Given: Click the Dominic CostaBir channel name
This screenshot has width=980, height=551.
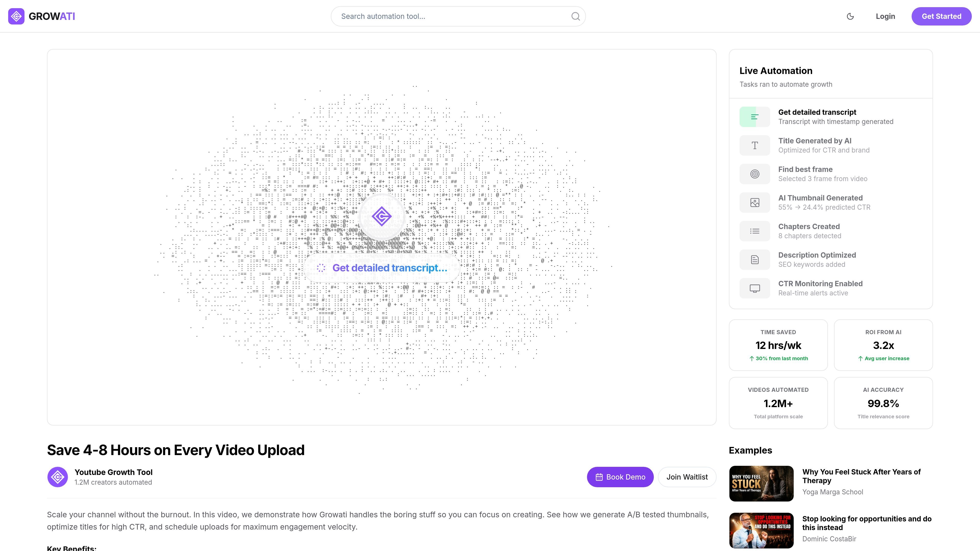Looking at the screenshot, I should point(829,539).
